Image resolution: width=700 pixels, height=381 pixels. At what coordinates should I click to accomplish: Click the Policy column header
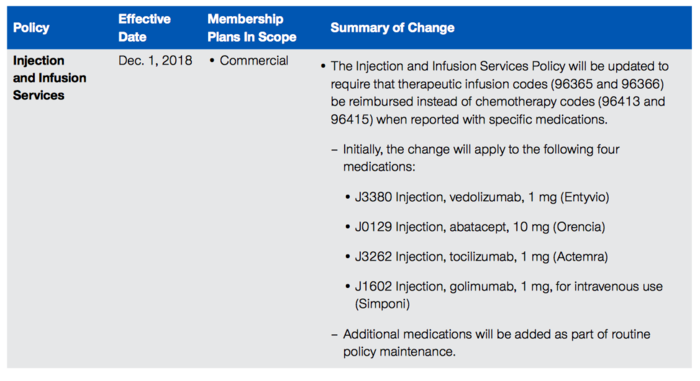click(31, 28)
